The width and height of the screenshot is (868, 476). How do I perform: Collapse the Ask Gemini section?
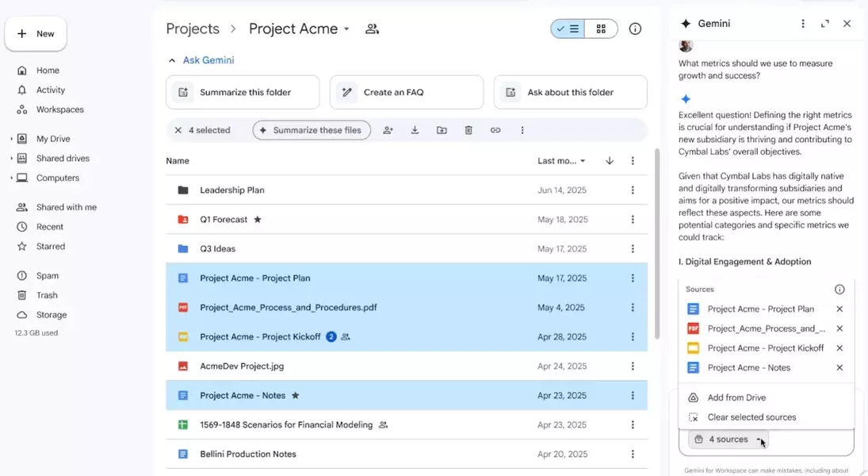coord(172,60)
